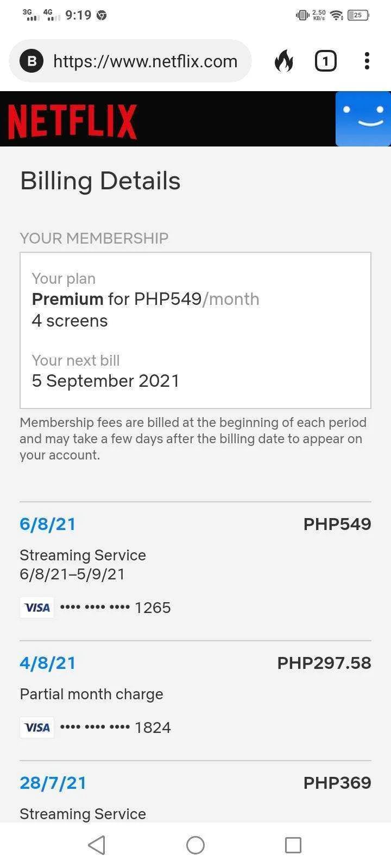Screen dimensions: 391x868
Task: Tap the Brave flame icon
Action: (283, 61)
